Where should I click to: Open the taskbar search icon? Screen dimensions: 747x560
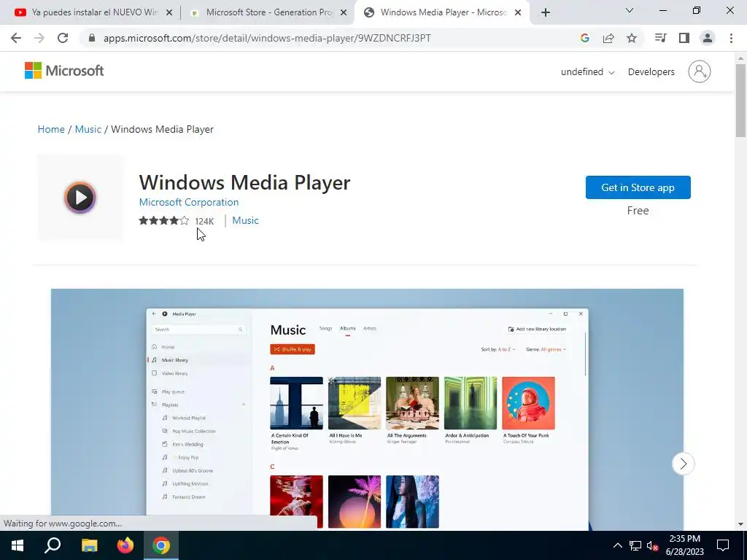click(53, 545)
